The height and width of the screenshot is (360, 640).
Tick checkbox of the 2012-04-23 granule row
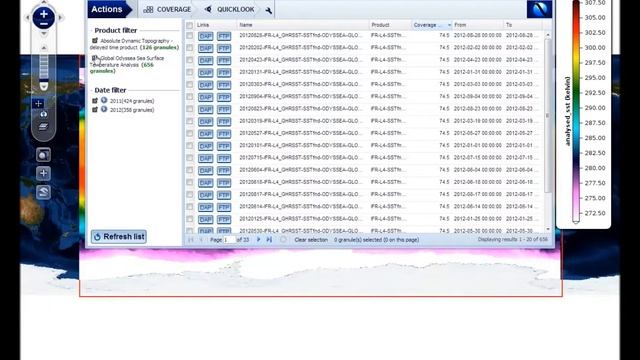pyautogui.click(x=189, y=60)
